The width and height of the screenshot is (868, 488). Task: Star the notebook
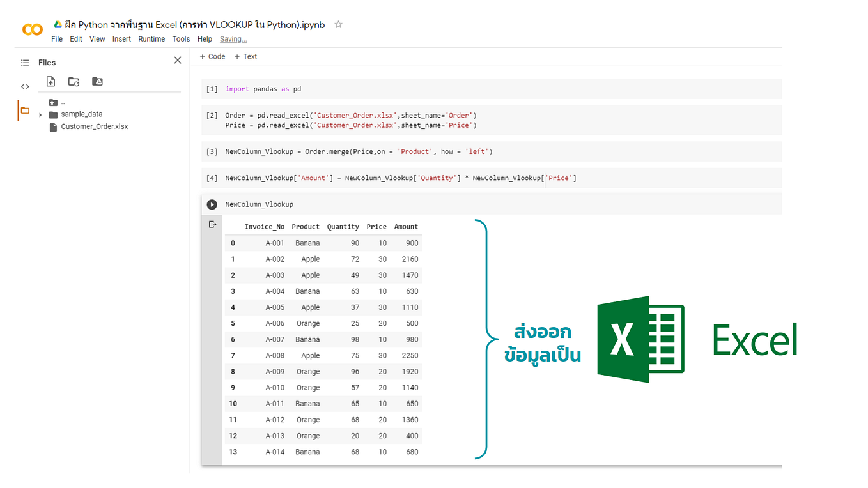click(338, 25)
